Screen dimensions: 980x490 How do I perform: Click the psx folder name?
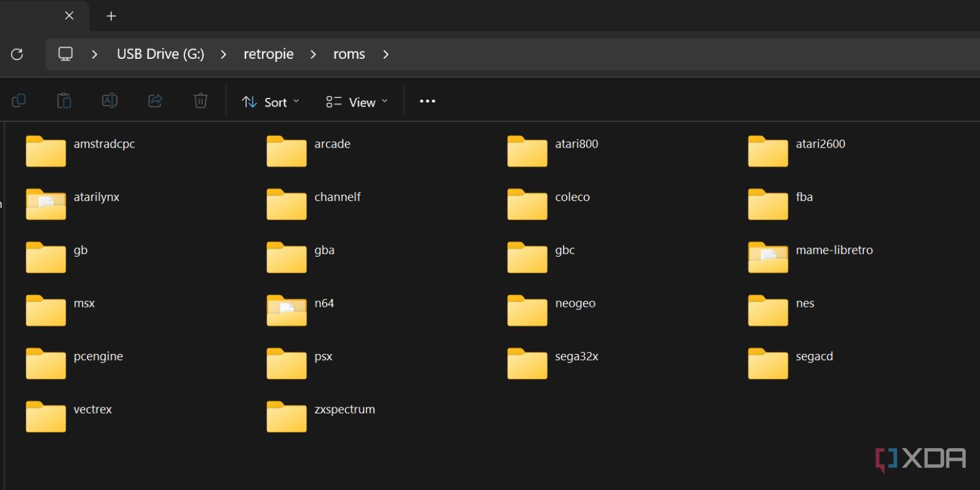click(323, 356)
